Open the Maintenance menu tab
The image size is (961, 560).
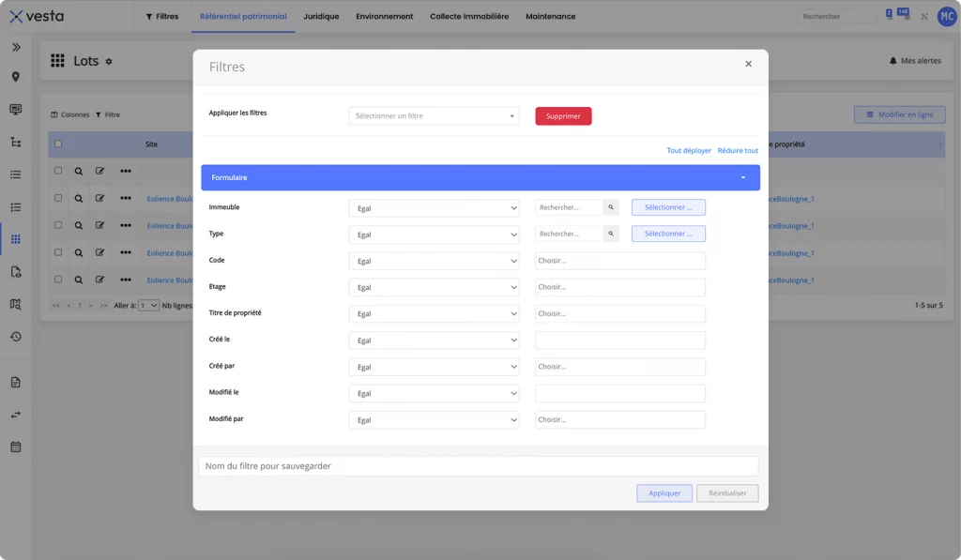[x=550, y=16]
